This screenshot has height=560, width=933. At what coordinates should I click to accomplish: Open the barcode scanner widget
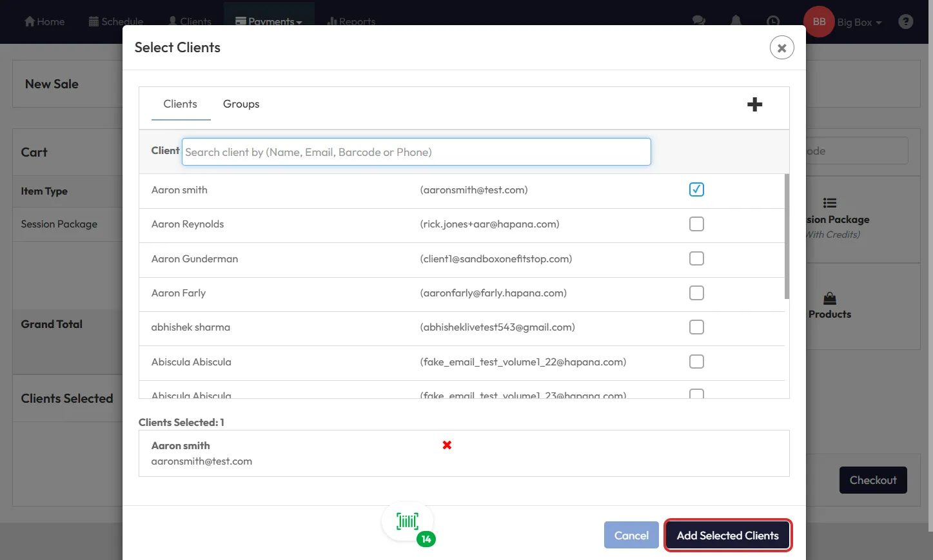408,522
